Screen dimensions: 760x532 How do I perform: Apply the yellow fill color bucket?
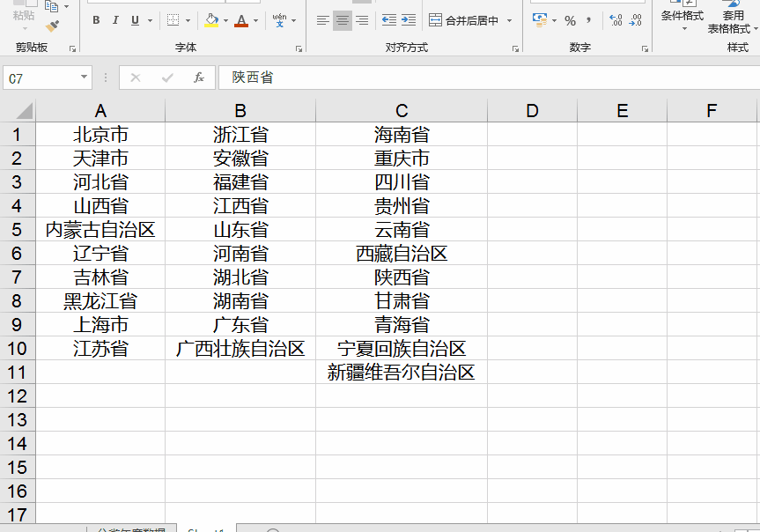pos(210,20)
